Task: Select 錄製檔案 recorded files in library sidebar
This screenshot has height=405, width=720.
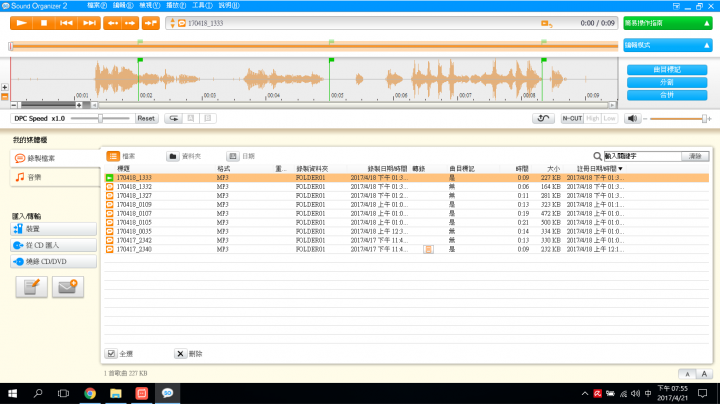Action: (55, 158)
